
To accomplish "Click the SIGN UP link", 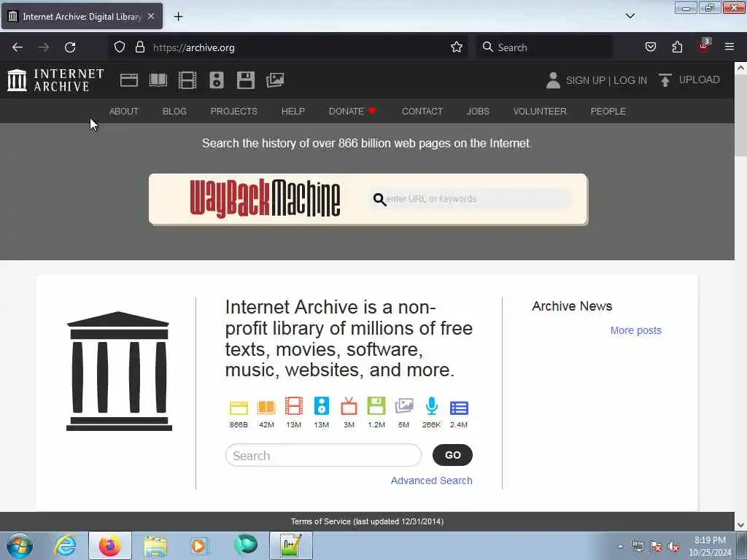I will pos(586,80).
